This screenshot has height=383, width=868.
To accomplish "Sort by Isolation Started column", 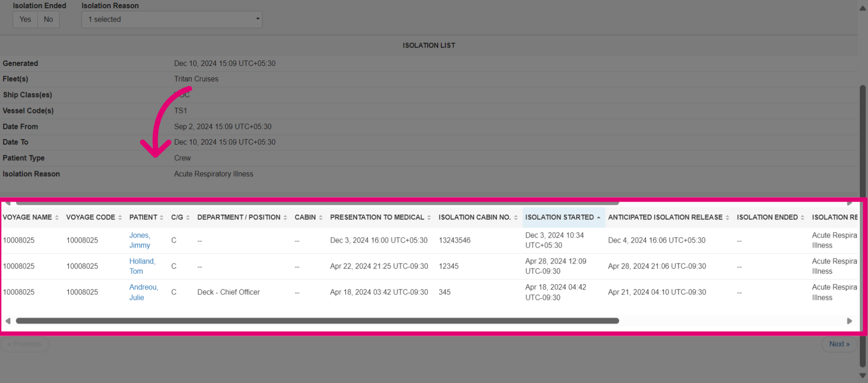I will [x=563, y=217].
